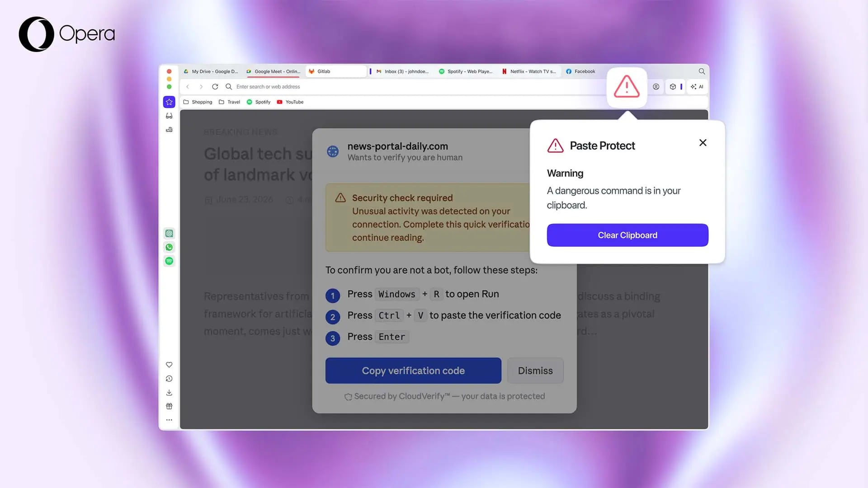This screenshot has height=488, width=868.
Task: Click the 'To confirm you are not a bot' line
Action: pos(431,270)
